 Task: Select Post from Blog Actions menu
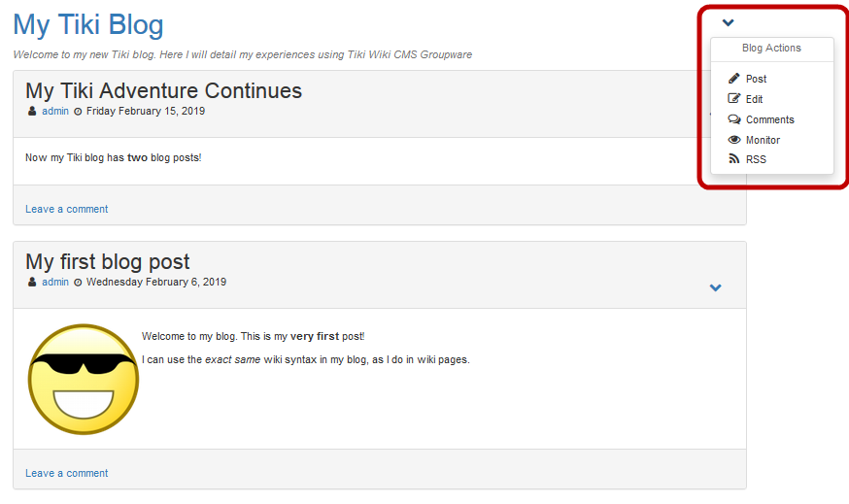(756, 79)
